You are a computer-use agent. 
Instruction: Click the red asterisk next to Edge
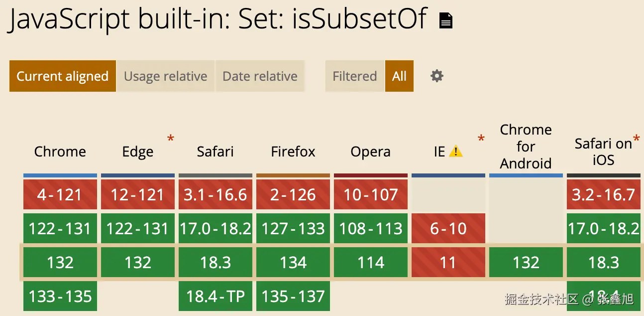click(171, 139)
